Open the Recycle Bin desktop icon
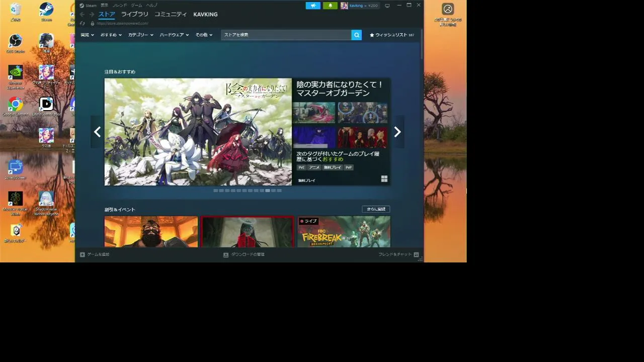Screen dimensions: 644x362 (x=15, y=12)
